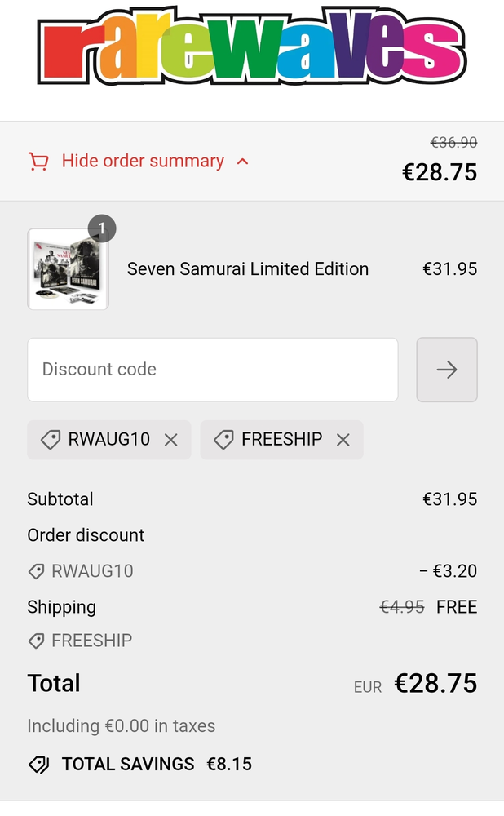504x816 pixels.
Task: Click the tag icon on the RWAUG10 chip
Action: tap(51, 440)
